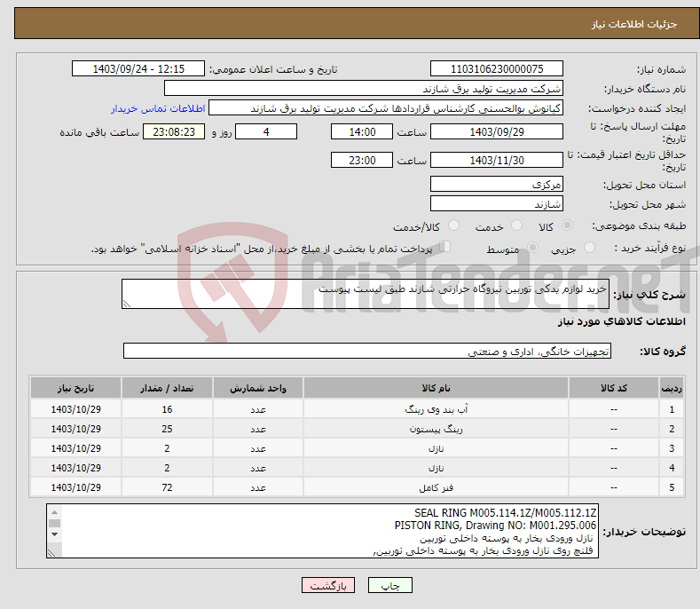Open the اطلاعات تماس خریدار link
The width and height of the screenshot is (700, 609).
pyautogui.click(x=158, y=108)
